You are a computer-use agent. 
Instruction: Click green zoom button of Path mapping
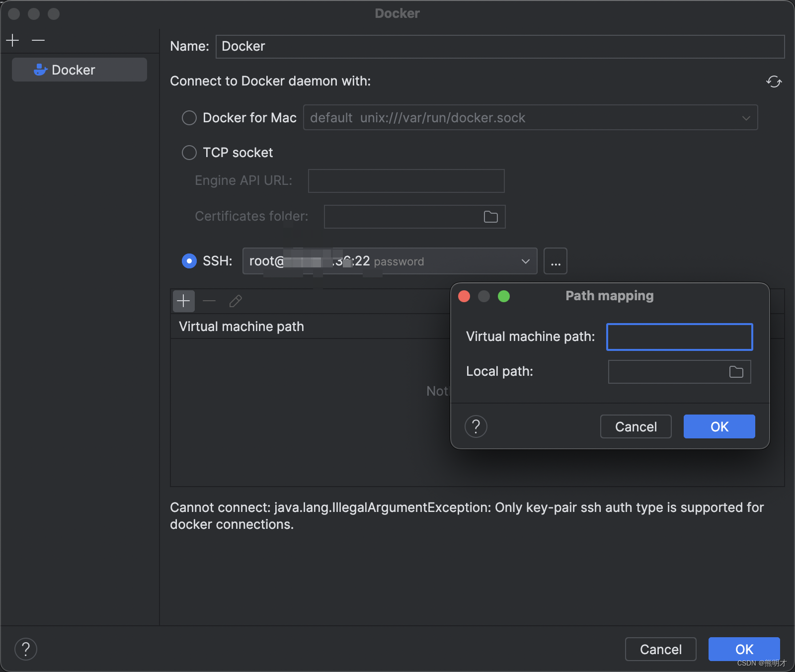tap(504, 296)
